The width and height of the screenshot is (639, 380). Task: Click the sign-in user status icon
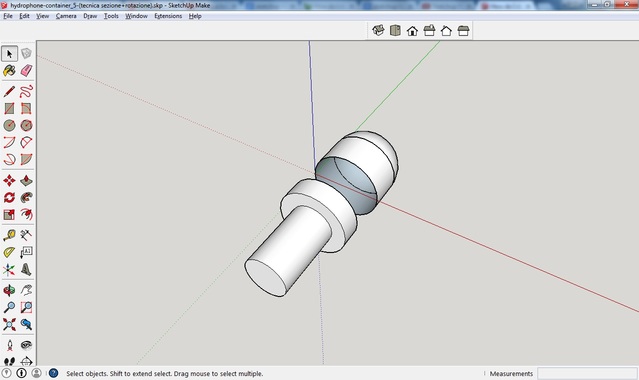[36, 373]
